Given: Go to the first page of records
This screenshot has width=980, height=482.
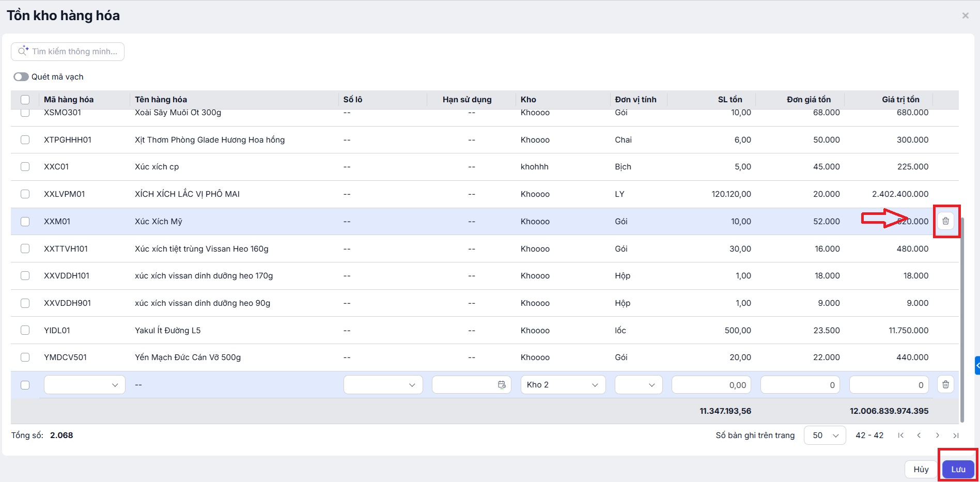Looking at the screenshot, I should click(x=900, y=436).
